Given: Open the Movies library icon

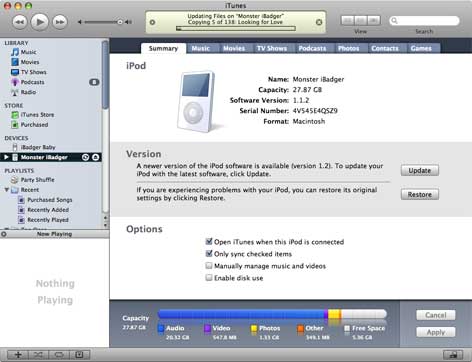Looking at the screenshot, I should tap(15, 62).
